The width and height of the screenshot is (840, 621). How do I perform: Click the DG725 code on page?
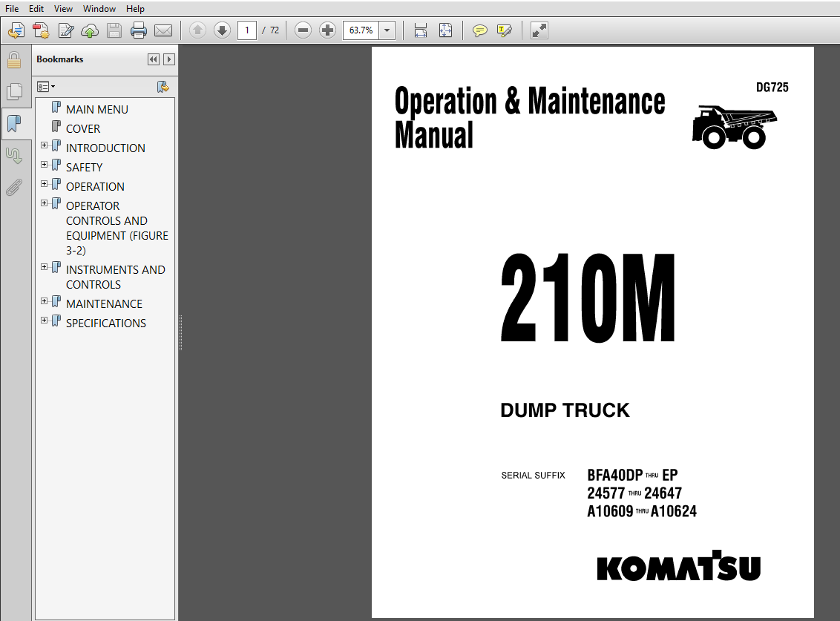click(772, 88)
